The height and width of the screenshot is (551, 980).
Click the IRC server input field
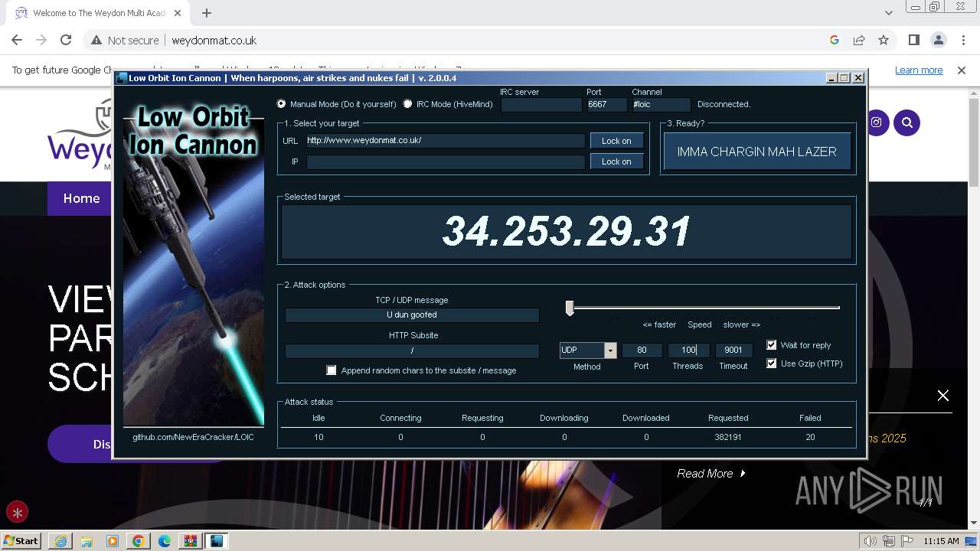click(541, 105)
